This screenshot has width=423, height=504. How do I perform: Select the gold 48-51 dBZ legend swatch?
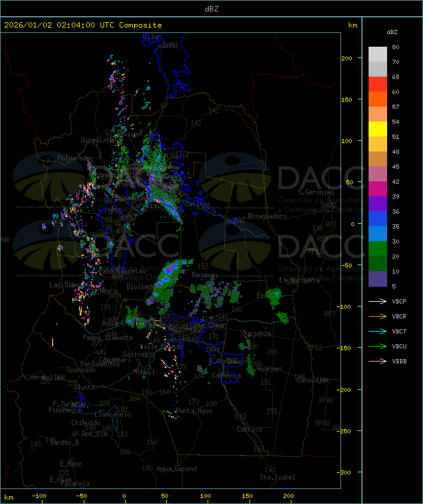click(x=378, y=144)
